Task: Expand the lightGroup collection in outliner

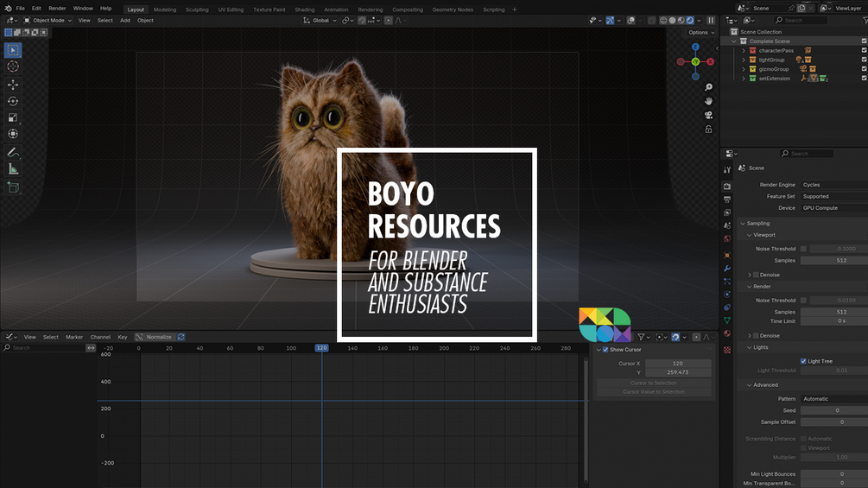Action: click(744, 60)
